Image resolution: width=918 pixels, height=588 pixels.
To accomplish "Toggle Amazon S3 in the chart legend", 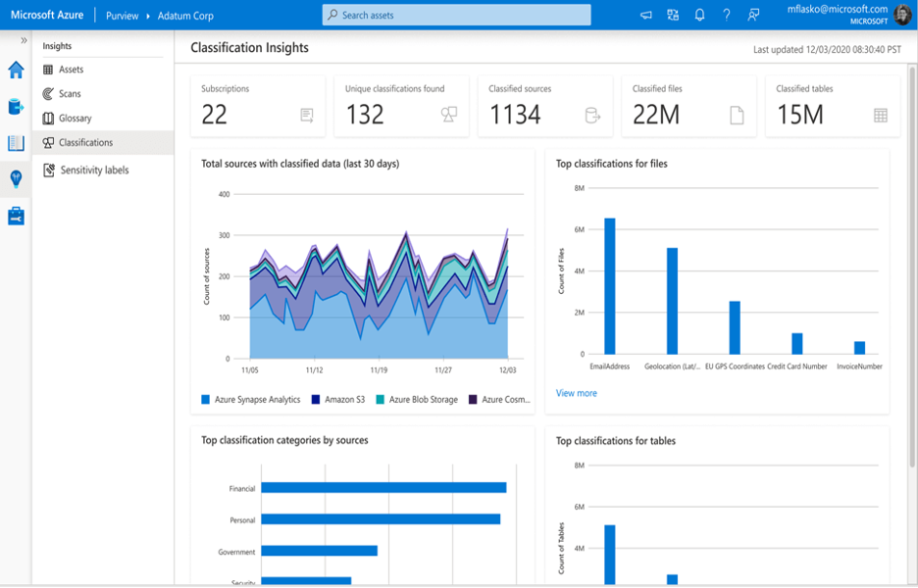I will point(338,400).
